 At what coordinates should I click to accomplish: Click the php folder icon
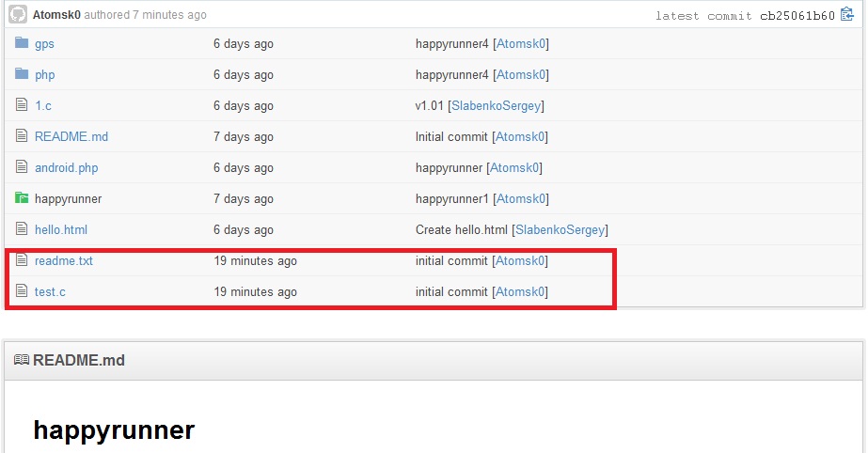point(22,73)
